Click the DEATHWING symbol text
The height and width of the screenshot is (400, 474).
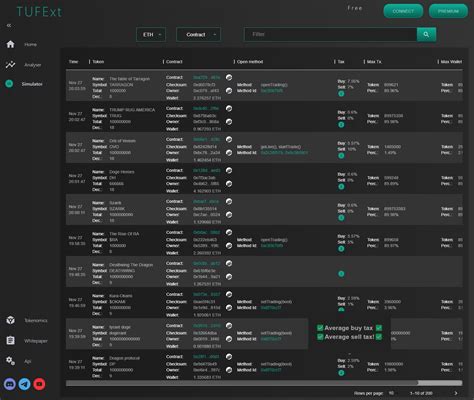[122, 271]
